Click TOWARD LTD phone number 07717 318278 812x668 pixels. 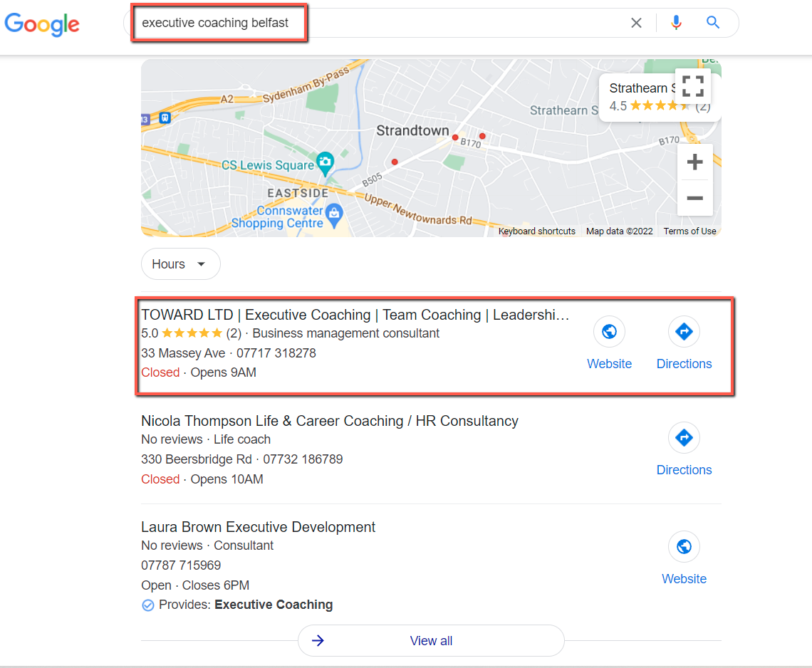tap(276, 353)
